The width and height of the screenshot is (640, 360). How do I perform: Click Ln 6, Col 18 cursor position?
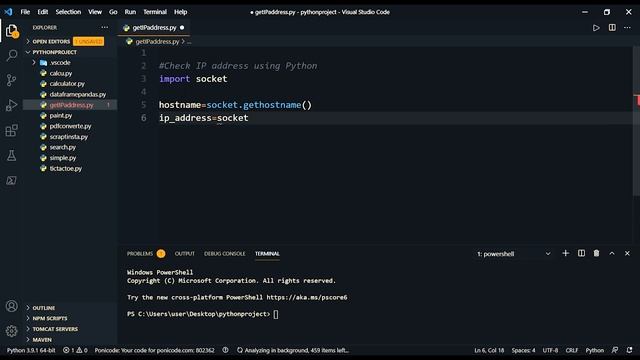tap(489, 350)
